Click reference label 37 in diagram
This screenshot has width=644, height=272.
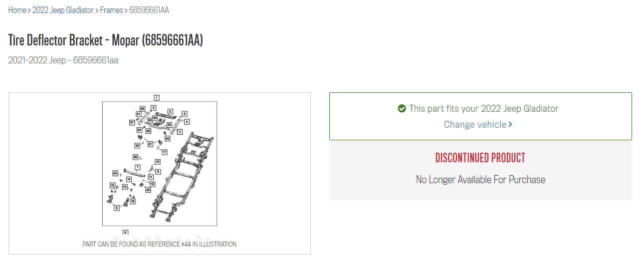(x=132, y=122)
